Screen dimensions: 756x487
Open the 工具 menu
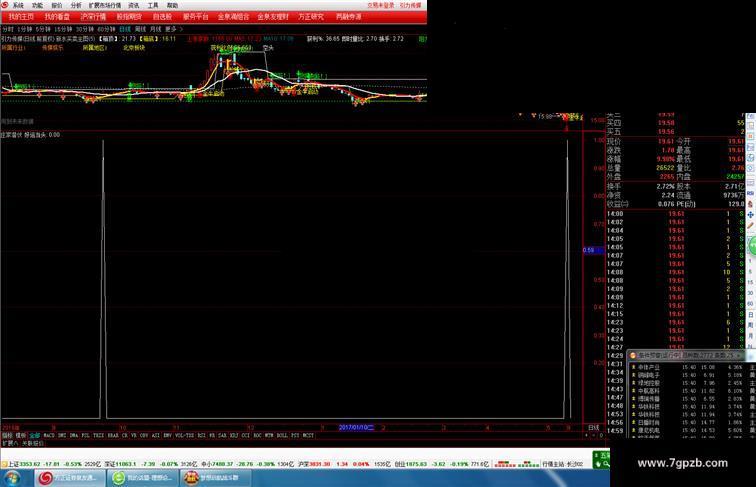point(153,5)
